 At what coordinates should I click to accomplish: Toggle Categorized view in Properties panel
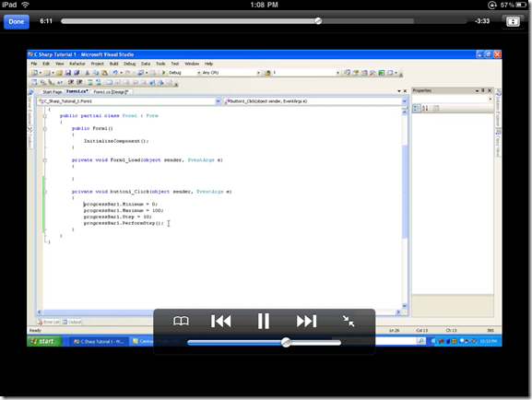[417, 108]
